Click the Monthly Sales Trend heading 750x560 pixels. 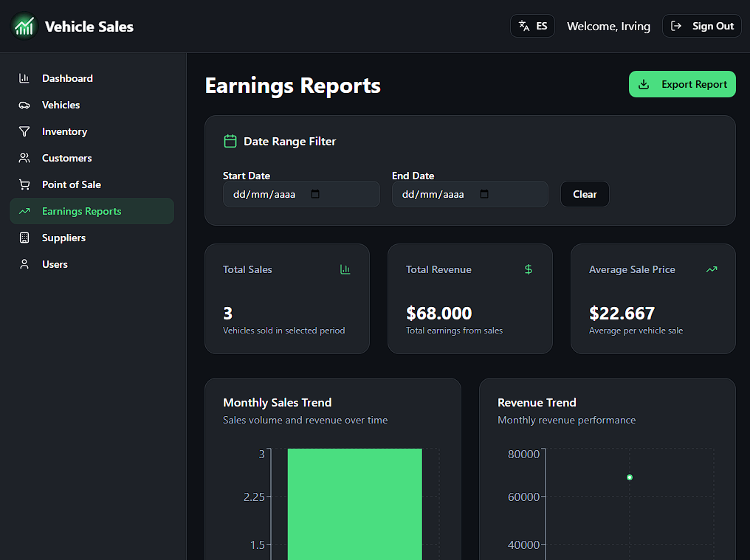pyautogui.click(x=278, y=403)
